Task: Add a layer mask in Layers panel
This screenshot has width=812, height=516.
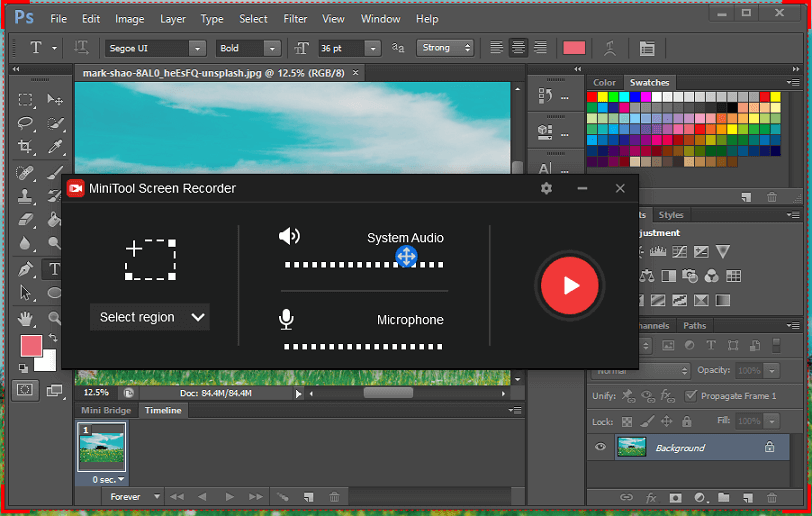Action: click(675, 498)
